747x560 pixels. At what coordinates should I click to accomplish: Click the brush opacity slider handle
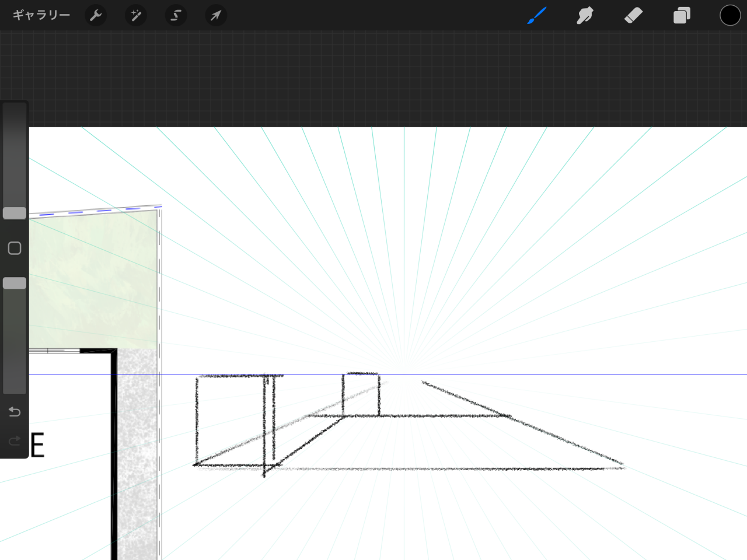(x=15, y=283)
